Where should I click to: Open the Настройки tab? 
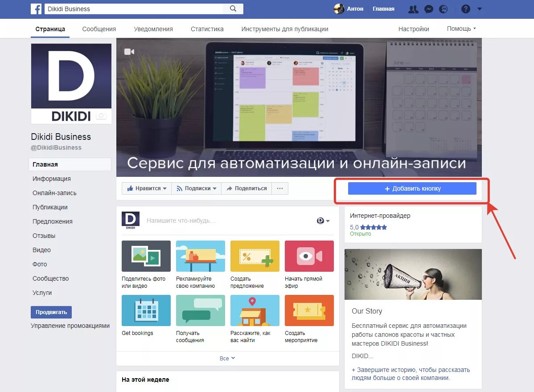(414, 29)
